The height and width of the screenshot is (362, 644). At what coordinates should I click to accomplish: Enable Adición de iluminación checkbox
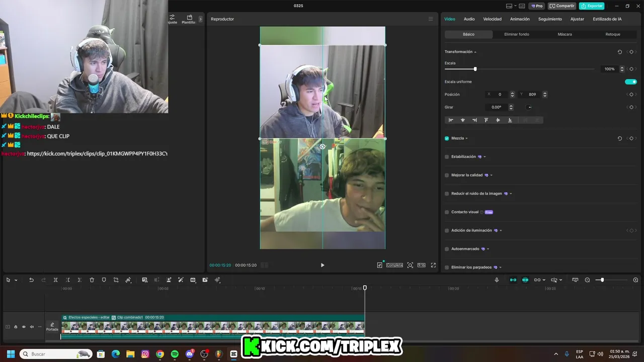tap(447, 230)
